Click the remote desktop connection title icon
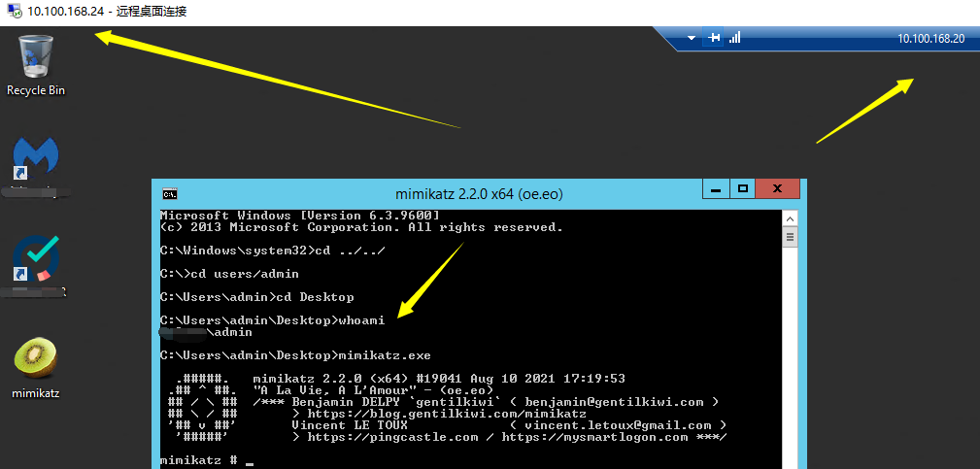This screenshot has width=980, height=469. [14, 12]
